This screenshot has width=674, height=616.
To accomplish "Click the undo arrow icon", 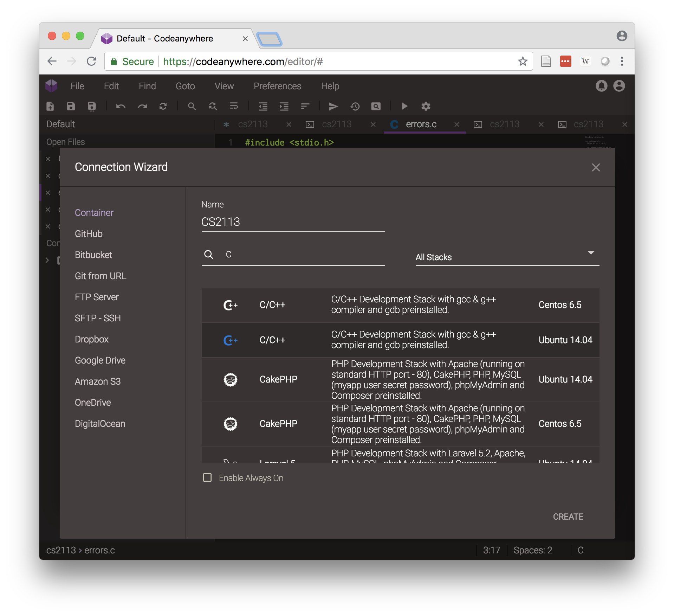I will [x=121, y=106].
